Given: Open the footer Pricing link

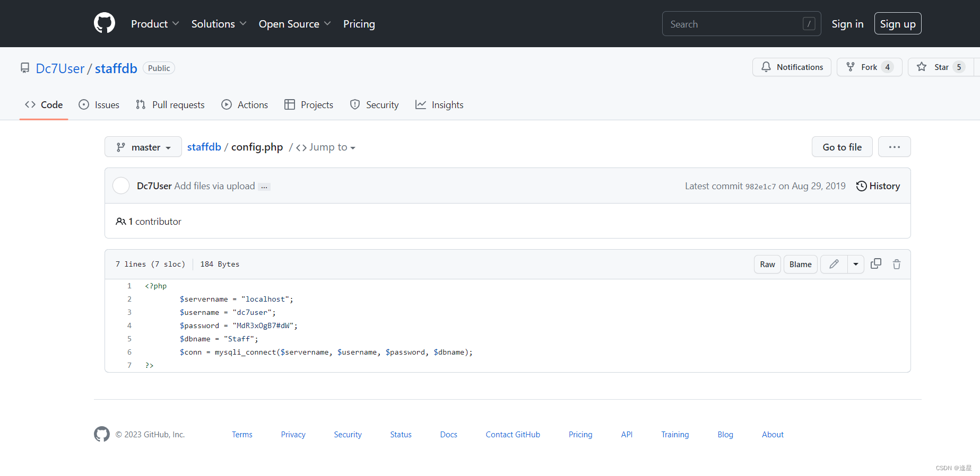Looking at the screenshot, I should (x=580, y=435).
